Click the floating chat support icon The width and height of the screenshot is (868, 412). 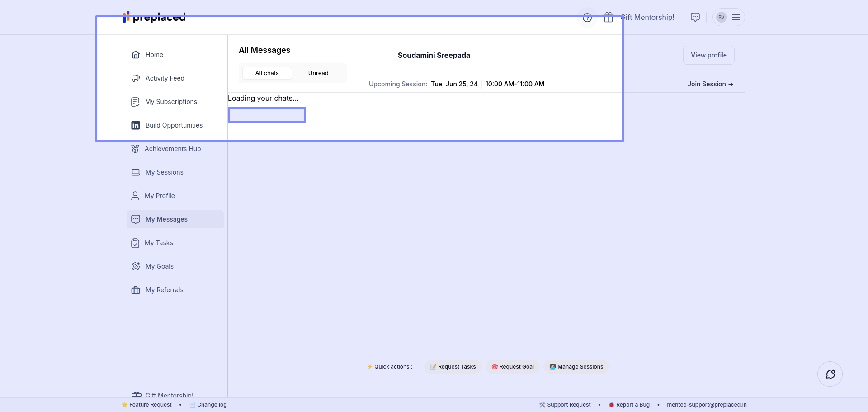click(x=830, y=374)
